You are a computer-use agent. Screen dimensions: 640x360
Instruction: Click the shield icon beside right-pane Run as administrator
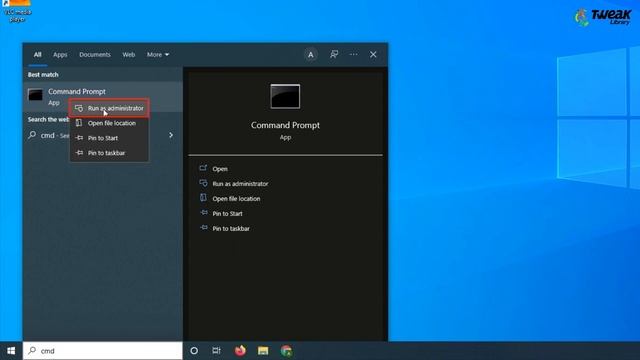pos(203,183)
